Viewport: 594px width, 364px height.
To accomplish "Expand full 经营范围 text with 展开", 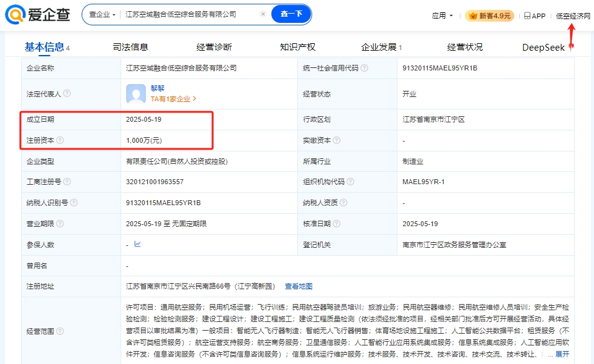I will click(x=562, y=354).
